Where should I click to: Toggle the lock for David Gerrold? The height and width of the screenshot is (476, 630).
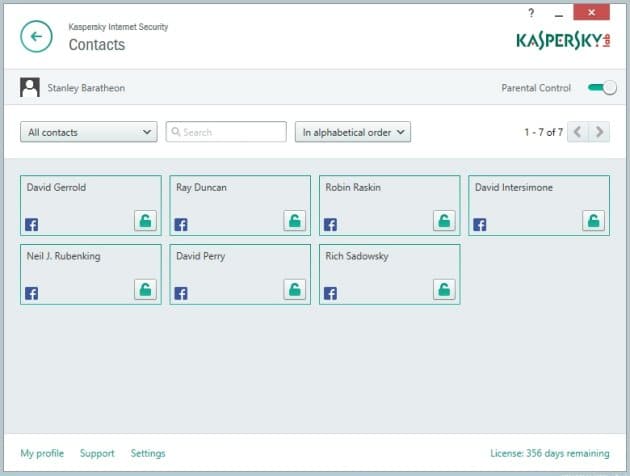[145, 221]
